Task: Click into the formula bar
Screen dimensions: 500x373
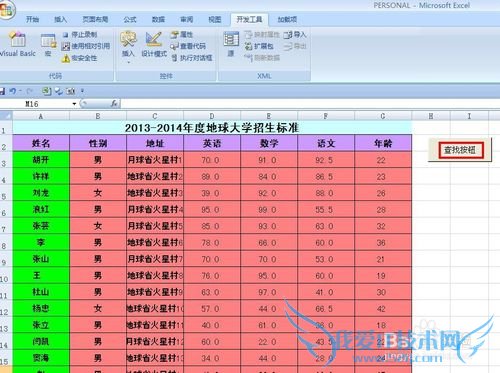Action: click(x=310, y=104)
